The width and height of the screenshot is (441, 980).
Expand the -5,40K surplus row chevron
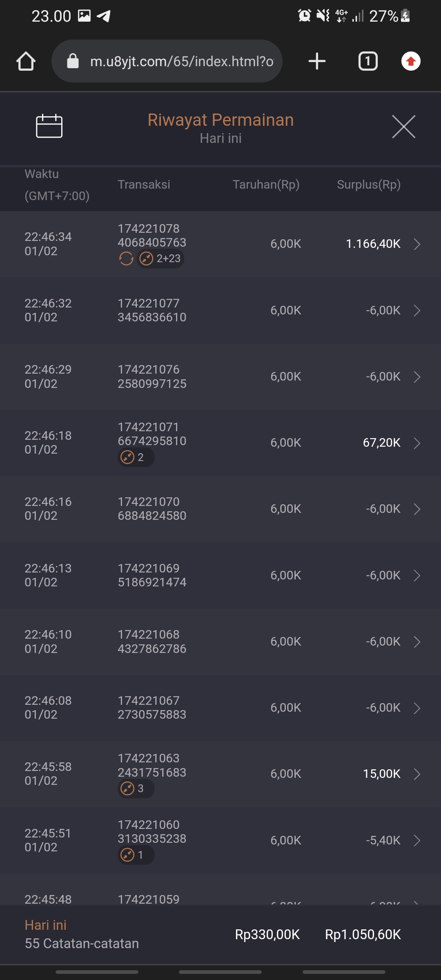pos(417,840)
